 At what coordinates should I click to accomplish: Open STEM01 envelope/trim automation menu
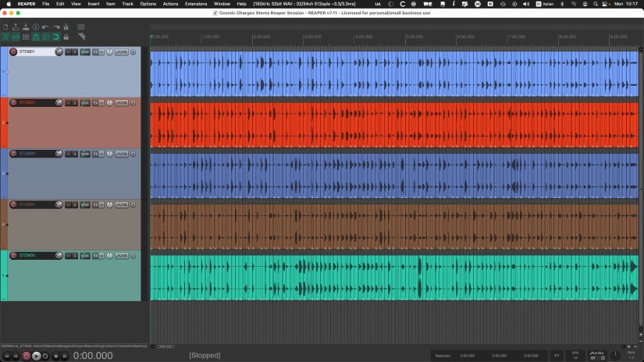123,52
